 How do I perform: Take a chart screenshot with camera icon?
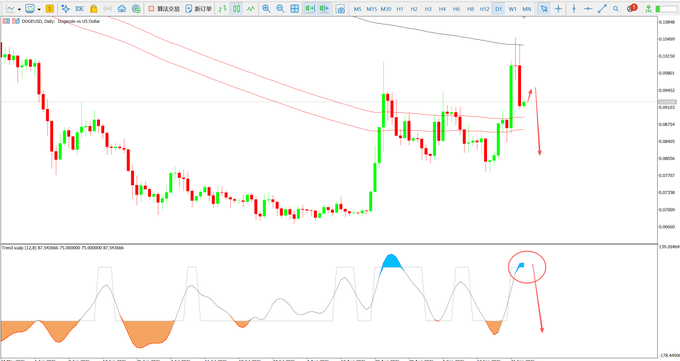(x=340, y=9)
